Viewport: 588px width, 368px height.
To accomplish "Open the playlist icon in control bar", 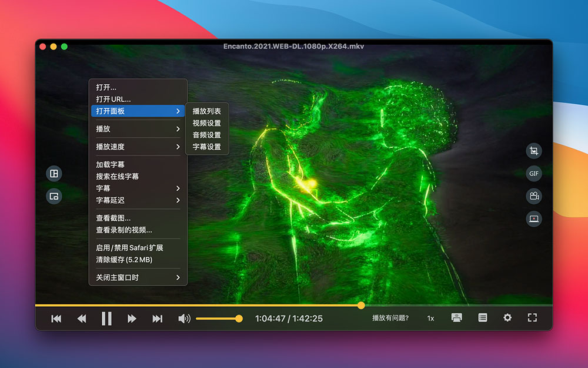I will pos(483,318).
